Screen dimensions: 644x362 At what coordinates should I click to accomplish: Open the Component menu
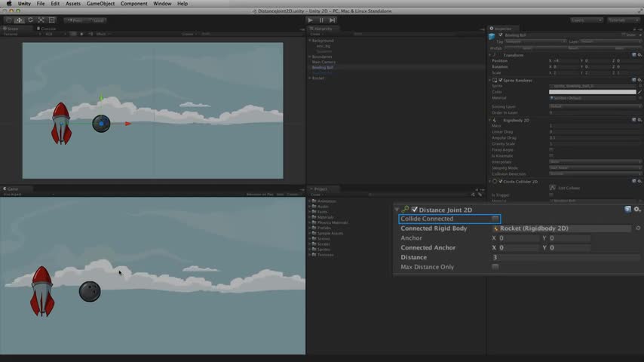(134, 4)
